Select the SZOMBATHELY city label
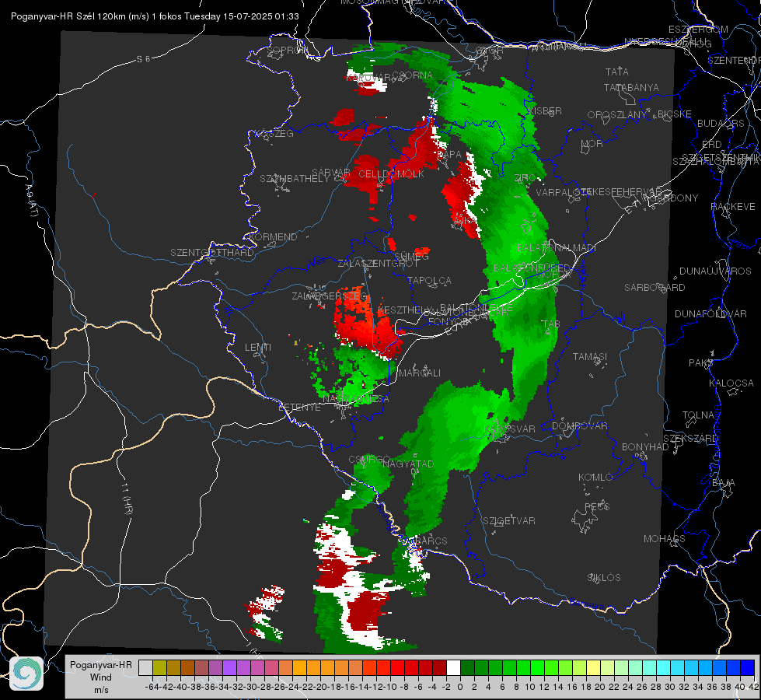Image resolution: width=761 pixels, height=700 pixels. [295, 179]
